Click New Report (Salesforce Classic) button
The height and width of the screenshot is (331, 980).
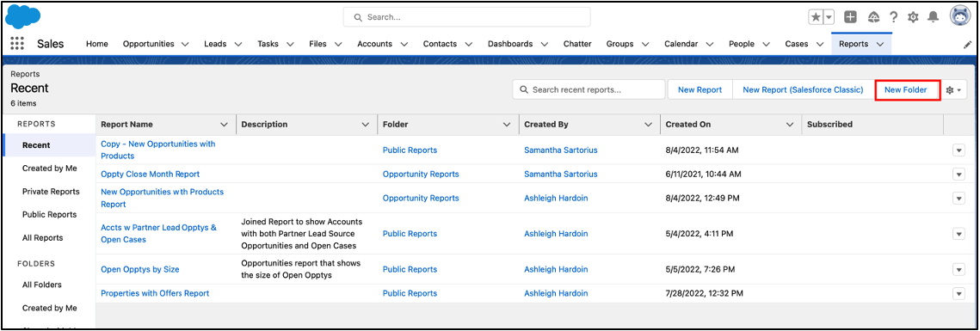(803, 90)
